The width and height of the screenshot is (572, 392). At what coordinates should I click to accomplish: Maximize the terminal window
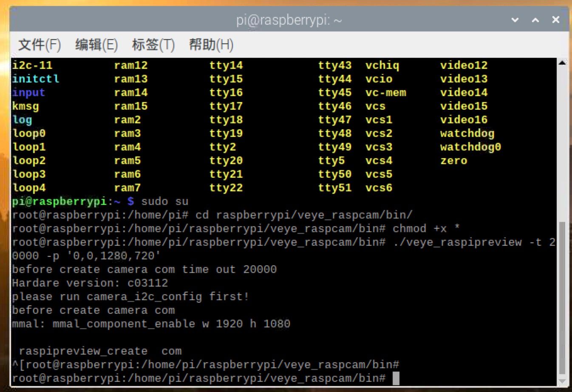click(x=535, y=20)
